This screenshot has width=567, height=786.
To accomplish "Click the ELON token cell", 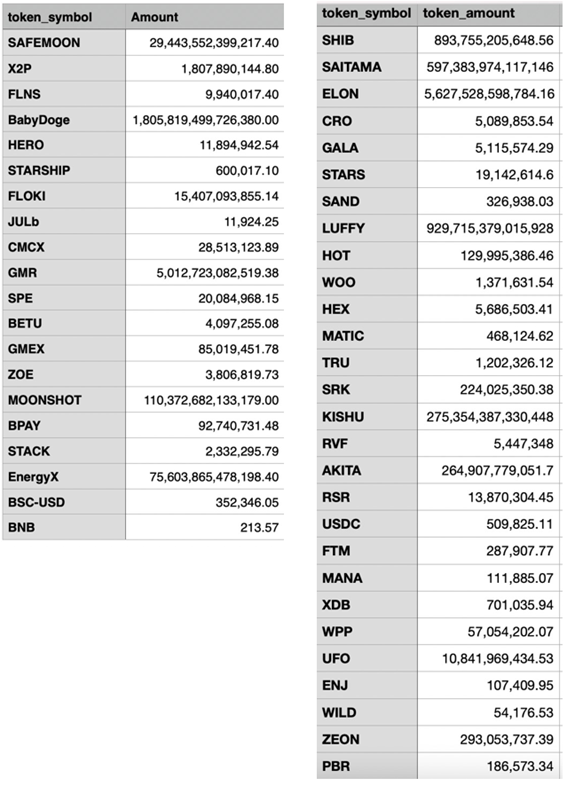I will (367, 94).
